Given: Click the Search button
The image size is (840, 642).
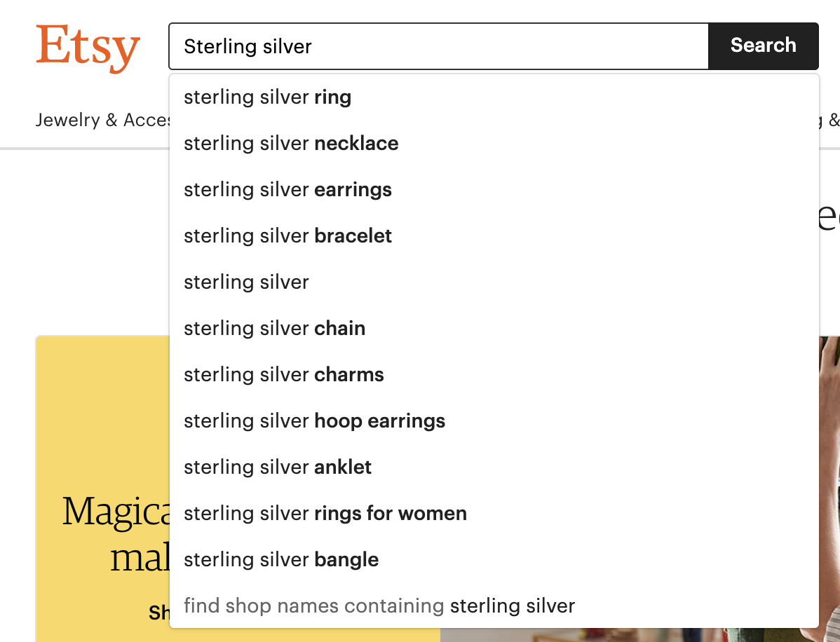Looking at the screenshot, I should click(764, 46).
